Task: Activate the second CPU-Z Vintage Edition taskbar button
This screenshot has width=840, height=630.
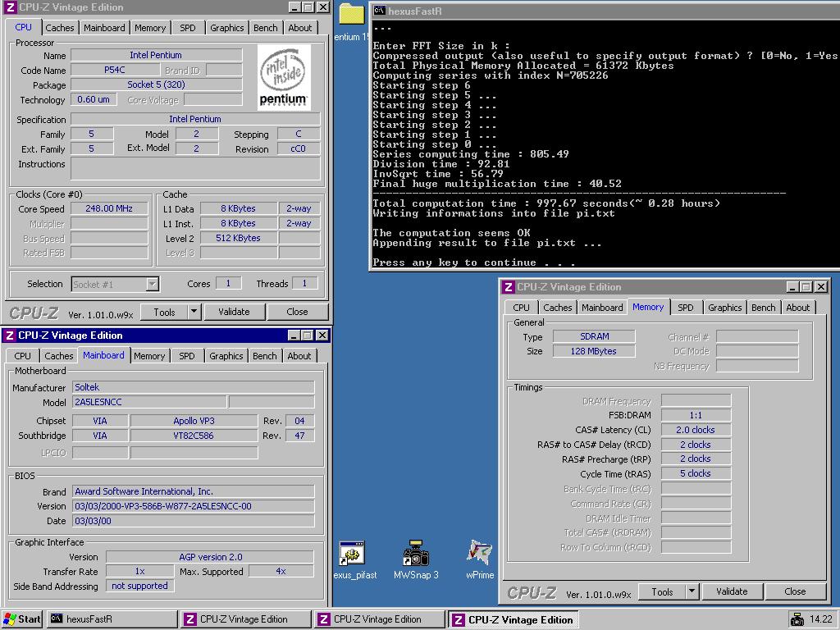Action: point(380,619)
